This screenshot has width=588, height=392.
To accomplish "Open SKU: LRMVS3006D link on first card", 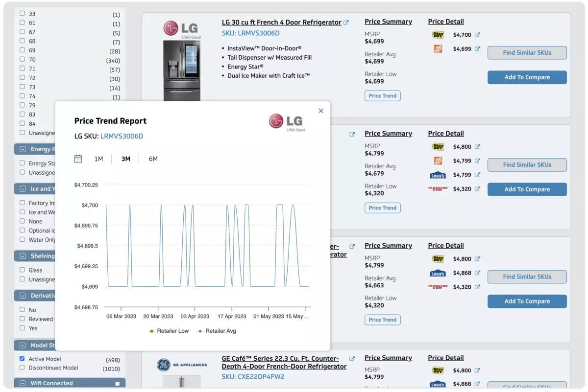I will click(x=250, y=33).
